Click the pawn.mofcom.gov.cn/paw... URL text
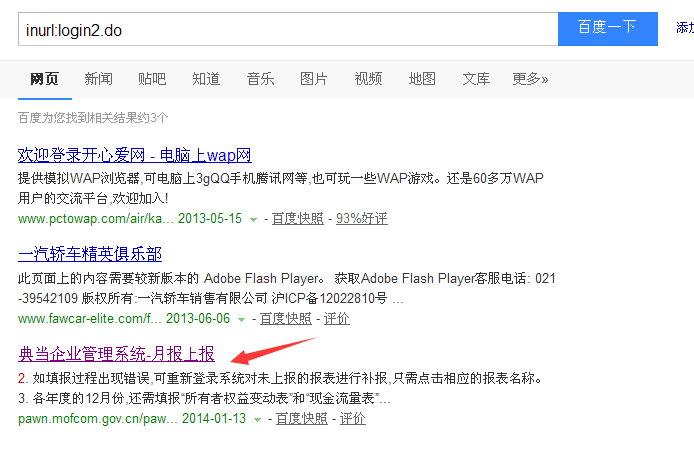Image resolution: width=694 pixels, height=452 pixels. click(97, 419)
